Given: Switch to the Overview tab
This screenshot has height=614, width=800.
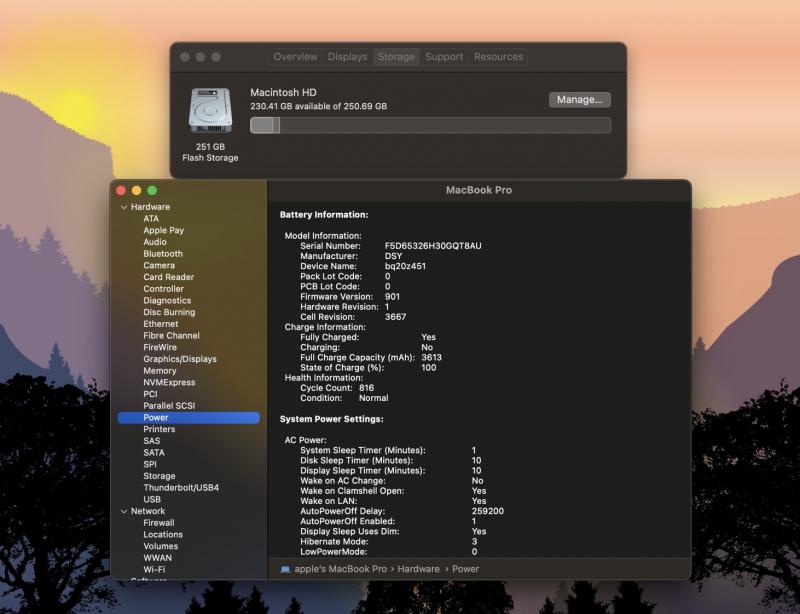Looking at the screenshot, I should pos(295,57).
